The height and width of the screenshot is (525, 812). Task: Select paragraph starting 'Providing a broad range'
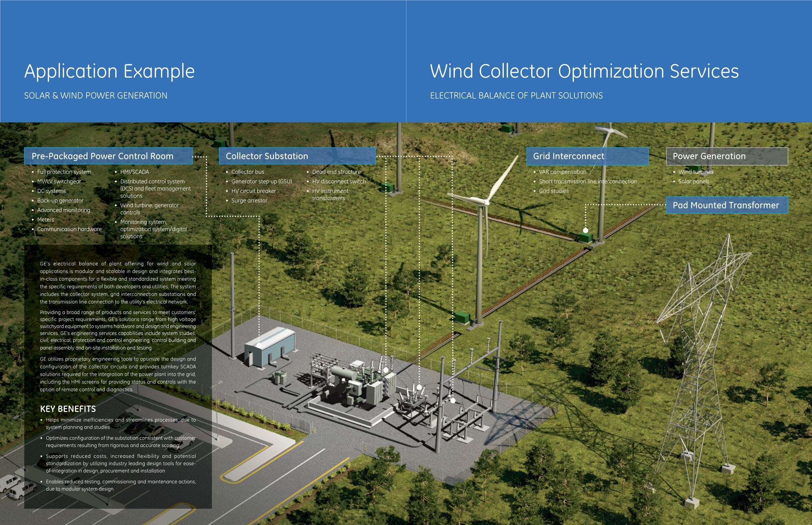tap(118, 330)
